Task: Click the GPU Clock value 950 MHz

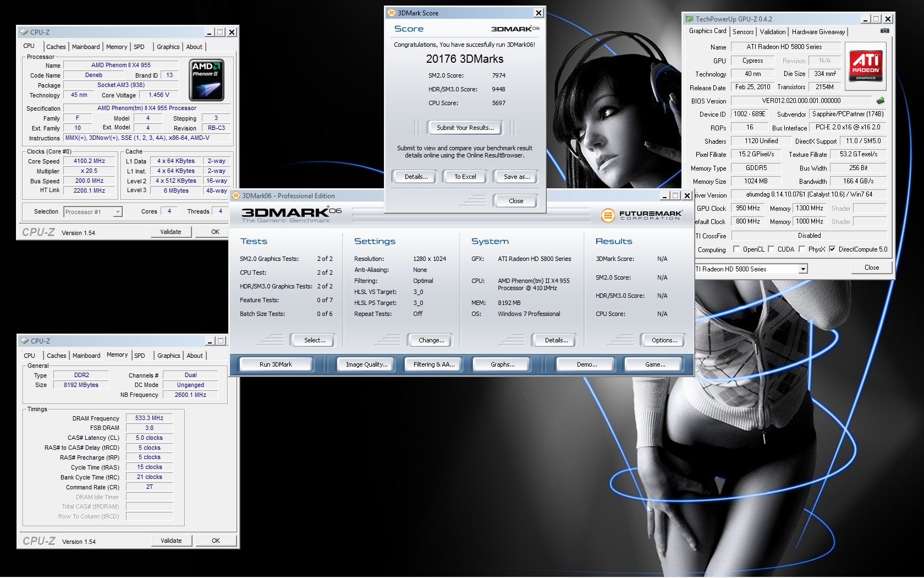Action: click(x=748, y=208)
